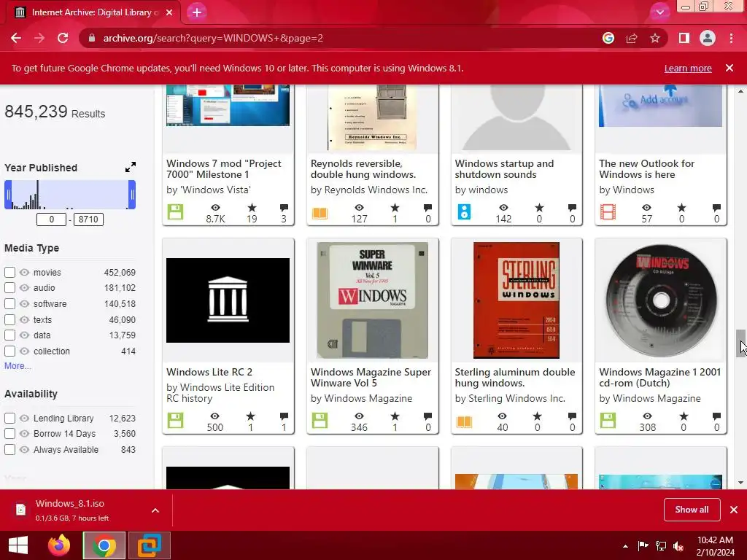Image resolution: width=747 pixels, height=560 pixels.
Task: Toggle eye icon next to texts
Action: point(24,319)
